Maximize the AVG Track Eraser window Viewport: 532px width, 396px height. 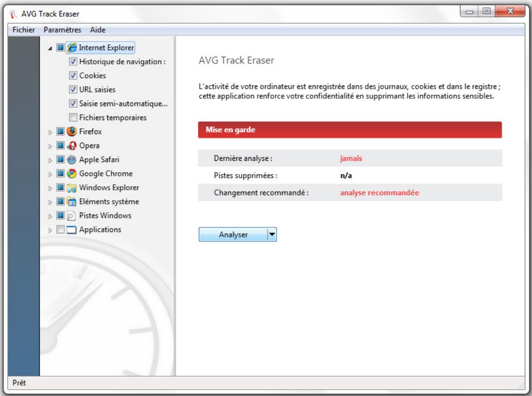coord(487,11)
